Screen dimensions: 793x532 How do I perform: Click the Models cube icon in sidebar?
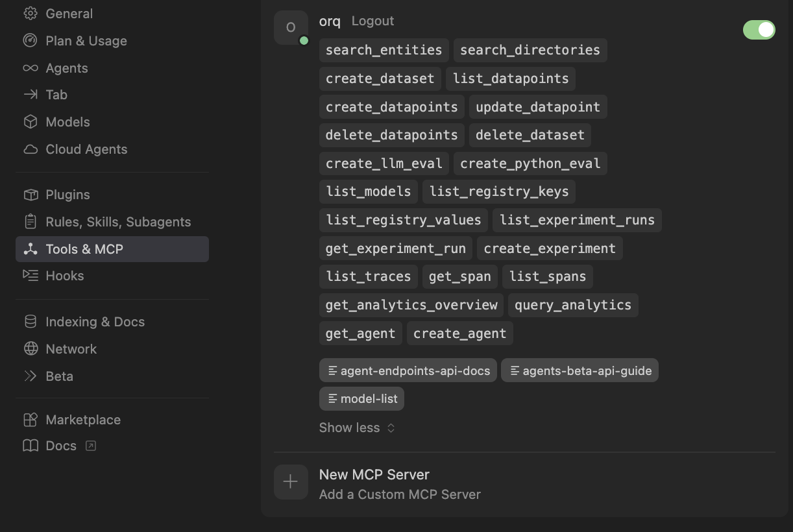click(30, 121)
